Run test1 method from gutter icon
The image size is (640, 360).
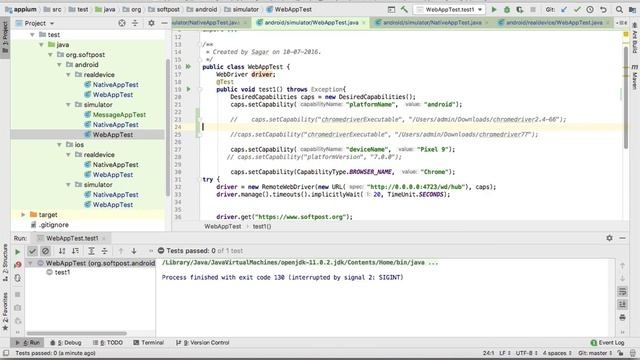tap(189, 89)
